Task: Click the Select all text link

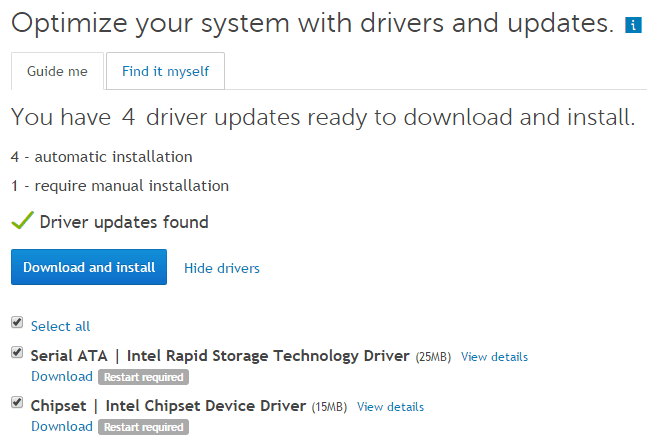Action: (60, 326)
